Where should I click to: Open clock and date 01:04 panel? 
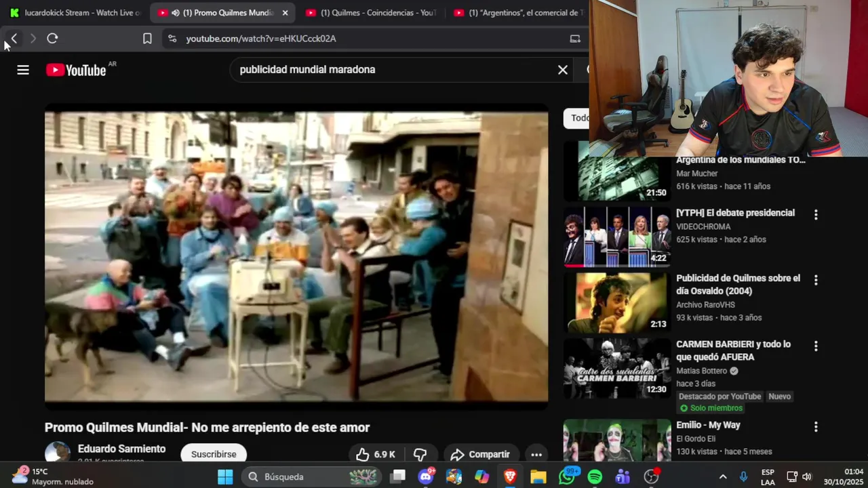point(844,476)
